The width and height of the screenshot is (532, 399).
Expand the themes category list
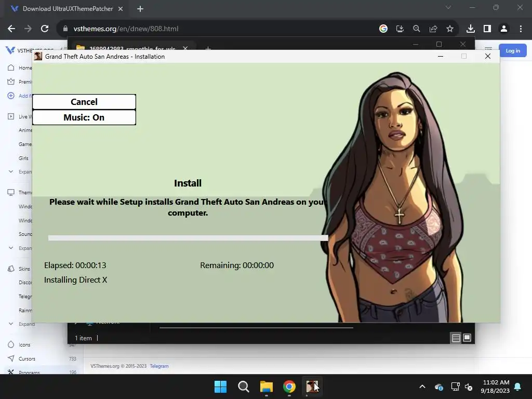[20, 248]
